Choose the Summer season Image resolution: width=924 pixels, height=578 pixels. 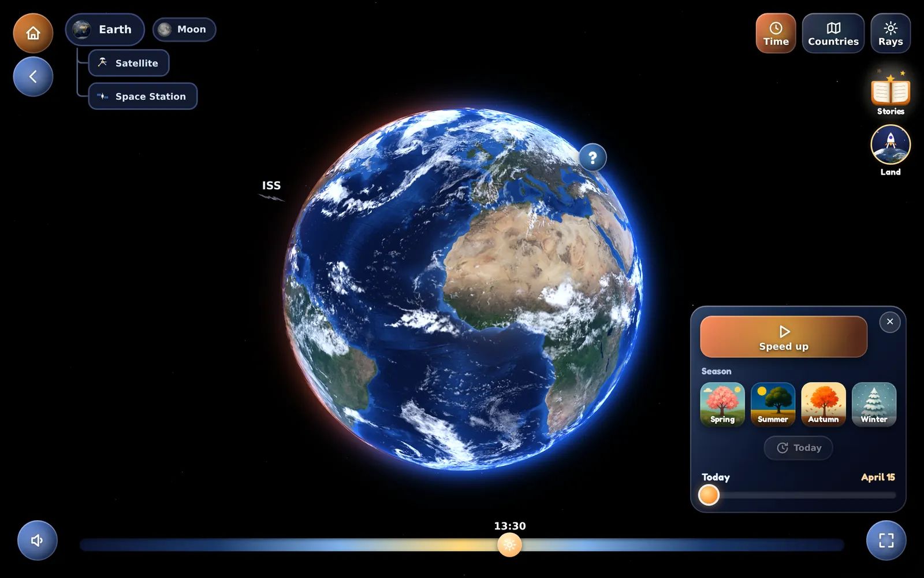[x=773, y=404]
